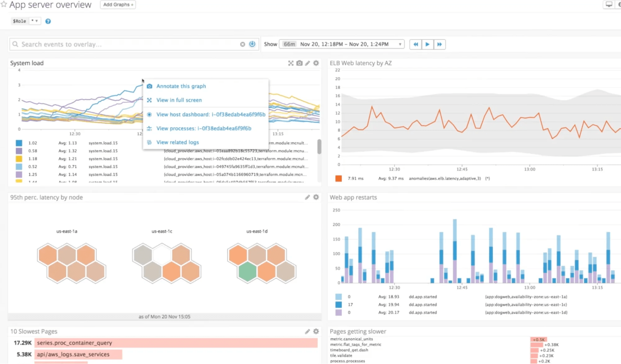
Task: Toggle the us-east-1a legend swatch in Web app restarts
Action: click(x=339, y=297)
